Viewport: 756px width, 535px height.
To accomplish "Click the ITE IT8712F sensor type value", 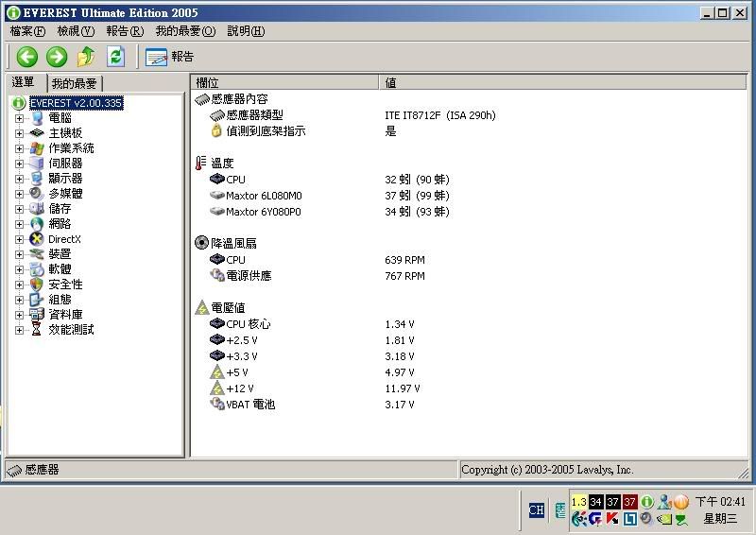I will click(x=440, y=115).
